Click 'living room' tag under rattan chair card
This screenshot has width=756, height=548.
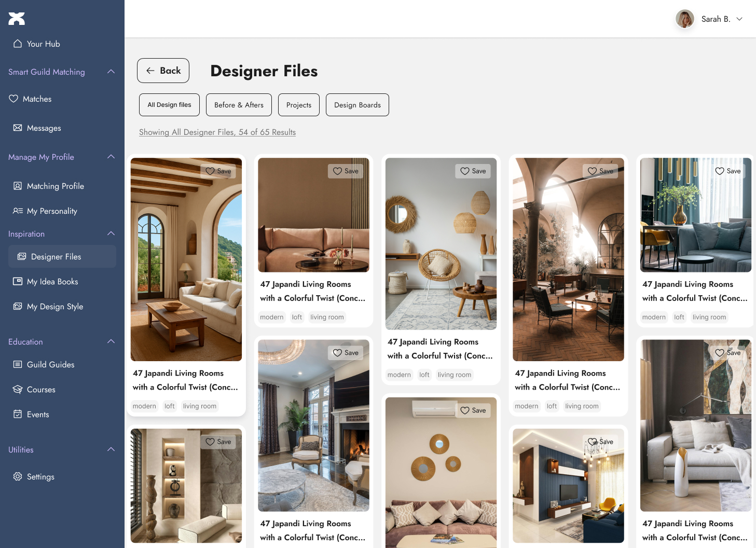coord(455,375)
